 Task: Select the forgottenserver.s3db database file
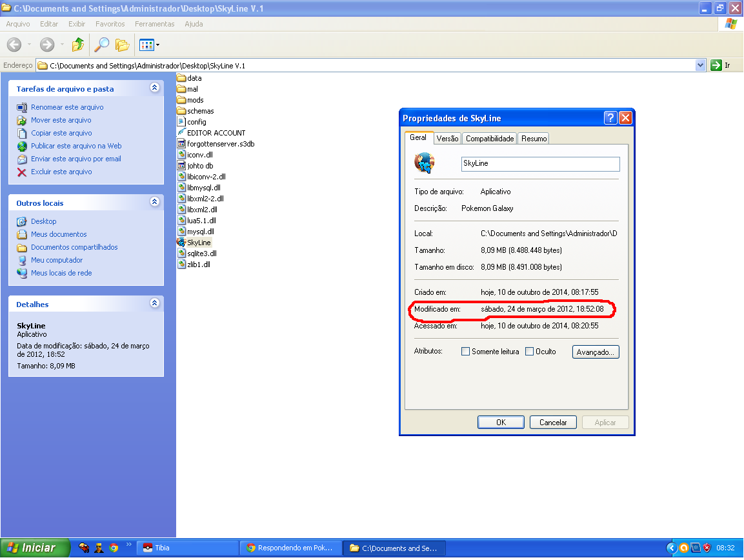(x=220, y=144)
